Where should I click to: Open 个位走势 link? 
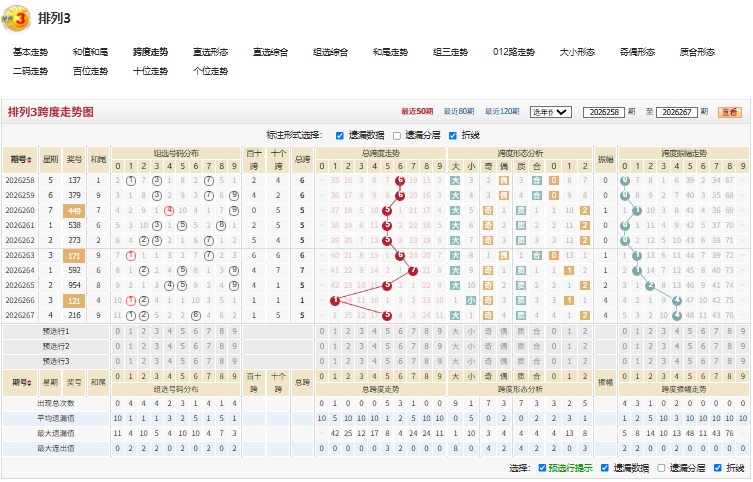click(x=210, y=71)
